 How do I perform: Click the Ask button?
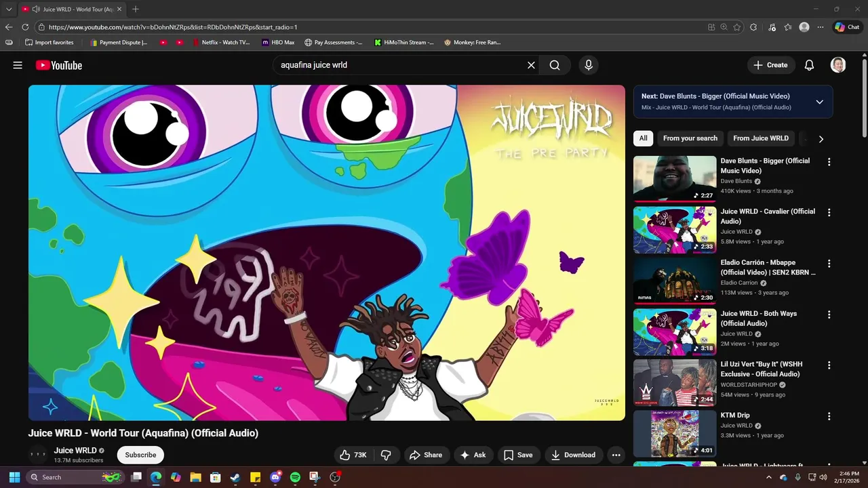[x=473, y=455]
